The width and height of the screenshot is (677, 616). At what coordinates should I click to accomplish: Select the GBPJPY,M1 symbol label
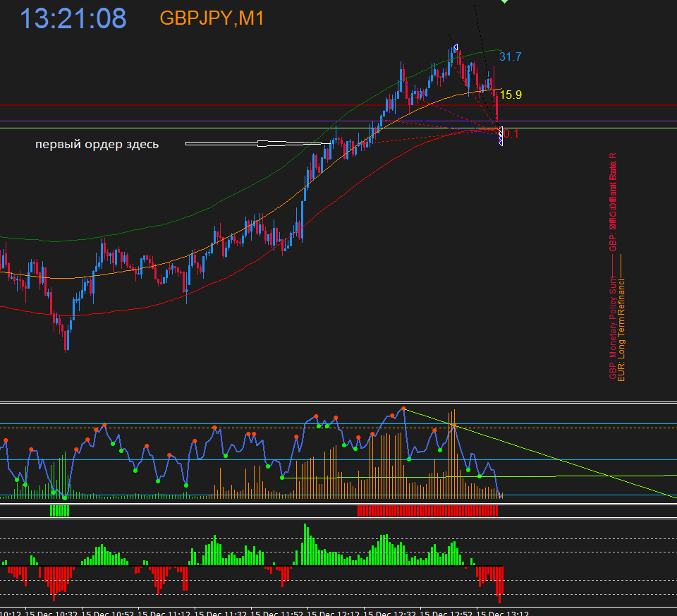212,18
